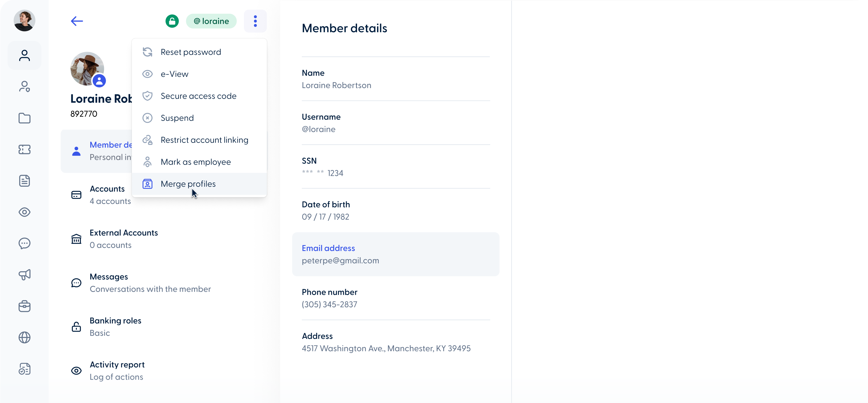Open the person-with-pin icon in the sidebar
The image size is (868, 403).
[24, 87]
